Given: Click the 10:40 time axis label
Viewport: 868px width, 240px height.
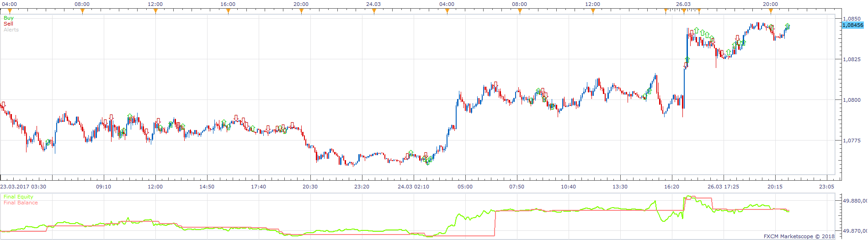Looking at the screenshot, I should (569, 187).
